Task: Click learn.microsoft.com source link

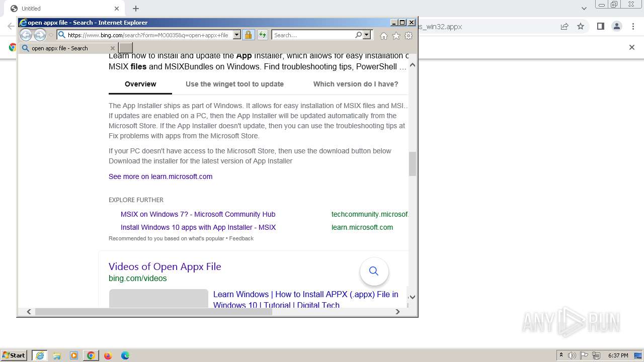Action: (x=362, y=227)
